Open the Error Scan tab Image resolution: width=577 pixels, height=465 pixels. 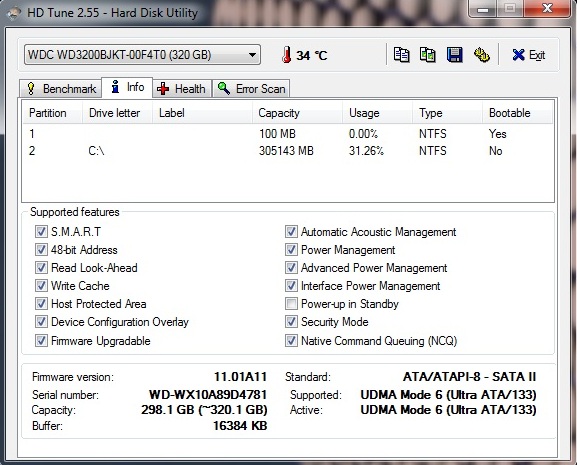tap(251, 89)
